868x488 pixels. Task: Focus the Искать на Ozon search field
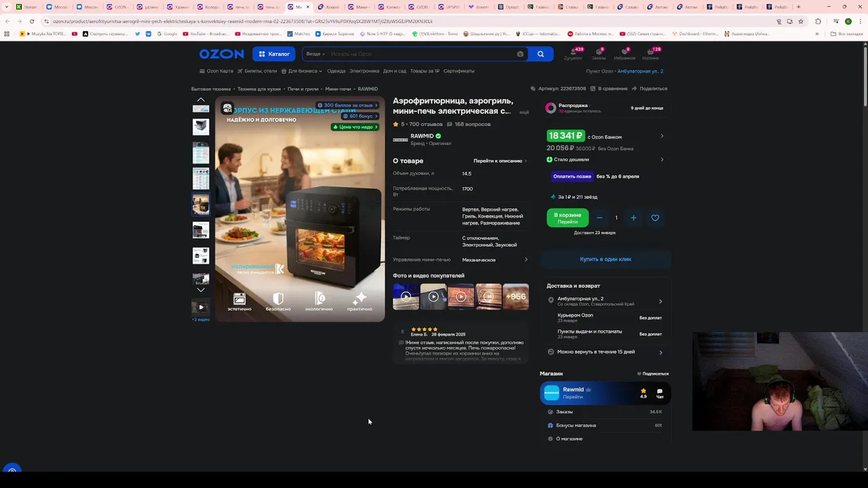pos(420,54)
